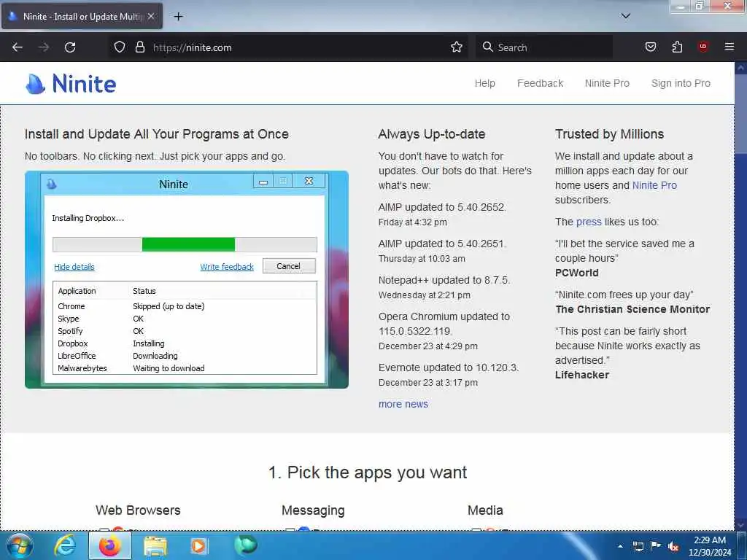747x560 pixels.
Task: Click the LibreOffice row in installer list
Action: (185, 356)
